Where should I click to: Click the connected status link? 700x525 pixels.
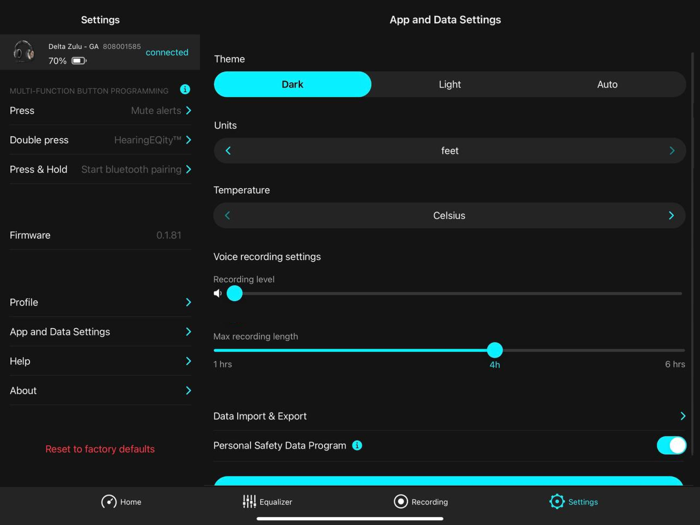167,52
